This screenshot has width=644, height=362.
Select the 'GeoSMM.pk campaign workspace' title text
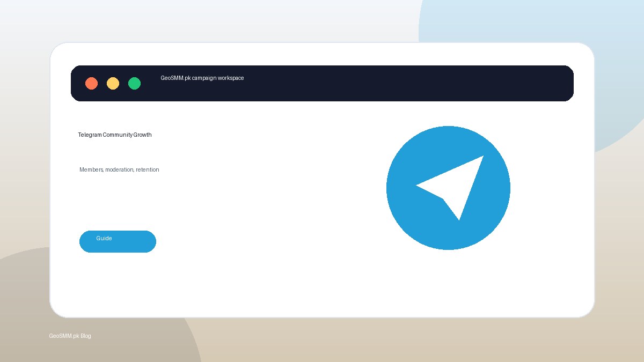pos(202,78)
